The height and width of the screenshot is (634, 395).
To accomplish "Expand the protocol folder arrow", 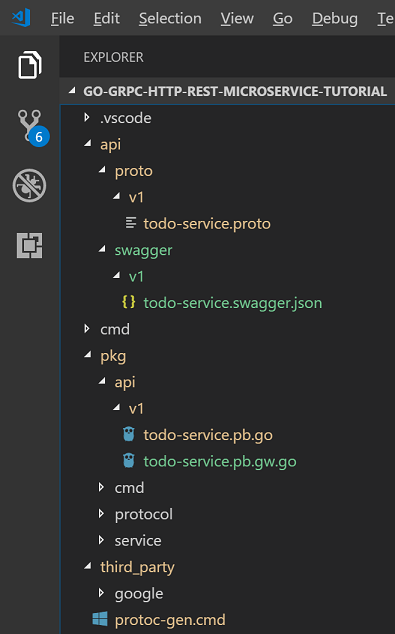I will point(101,514).
